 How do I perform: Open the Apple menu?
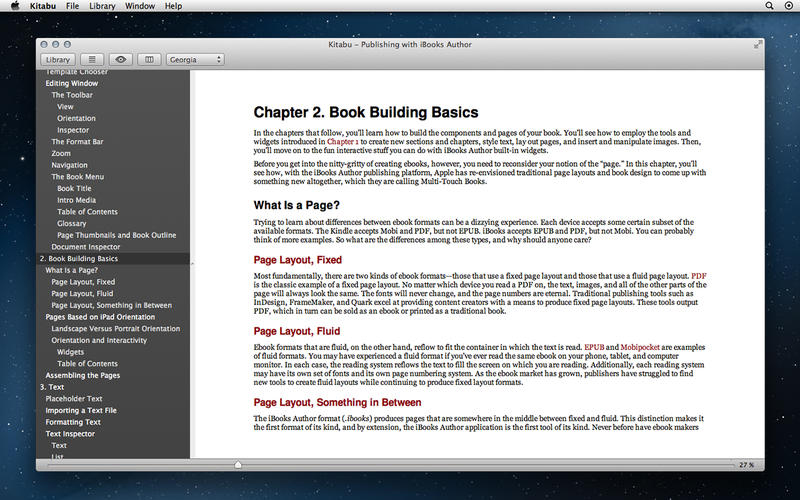tap(15, 6)
